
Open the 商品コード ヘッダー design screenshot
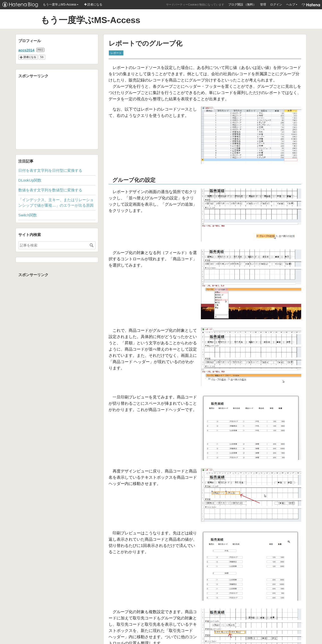(251, 357)
